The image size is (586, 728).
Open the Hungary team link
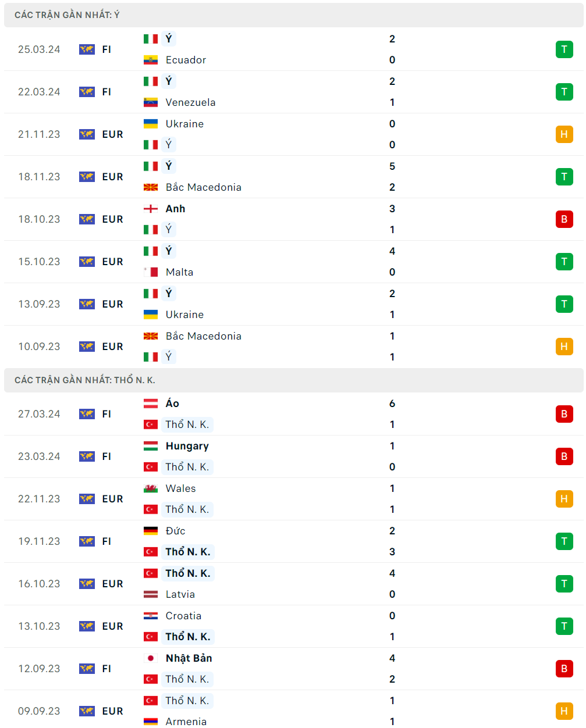tap(187, 446)
